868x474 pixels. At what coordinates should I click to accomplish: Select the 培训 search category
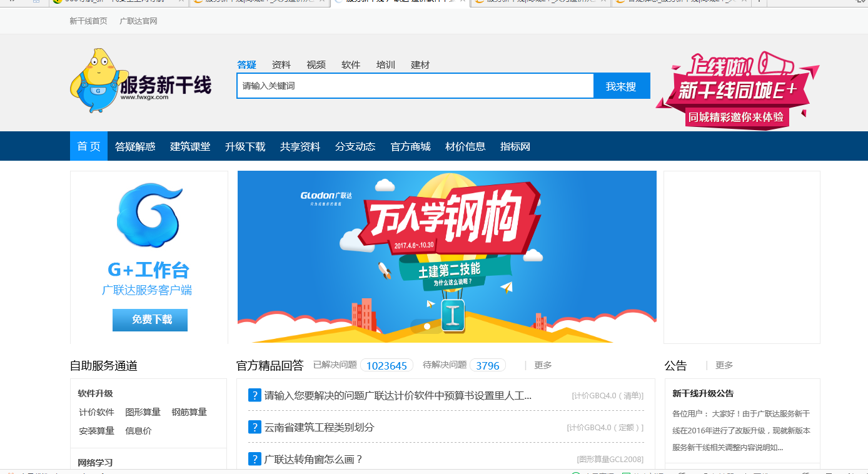click(x=386, y=64)
